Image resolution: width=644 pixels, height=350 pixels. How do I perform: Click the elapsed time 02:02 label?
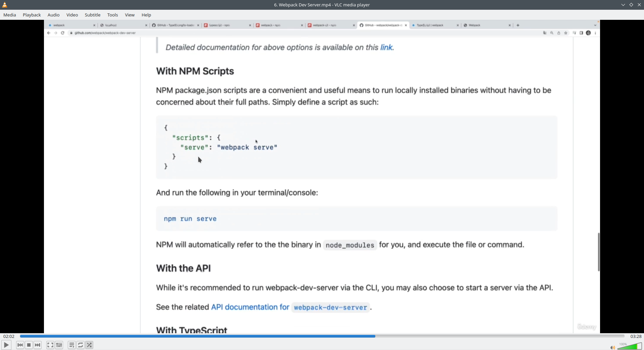(x=9, y=336)
